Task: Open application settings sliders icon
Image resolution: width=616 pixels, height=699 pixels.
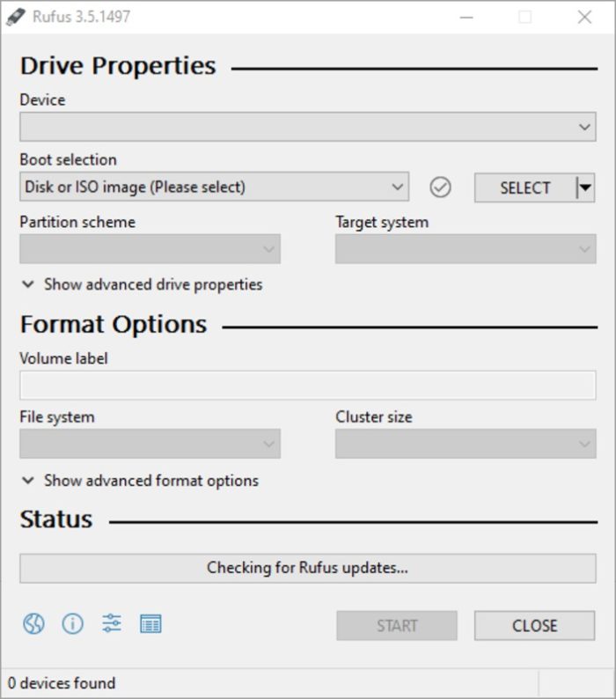Action: [112, 624]
